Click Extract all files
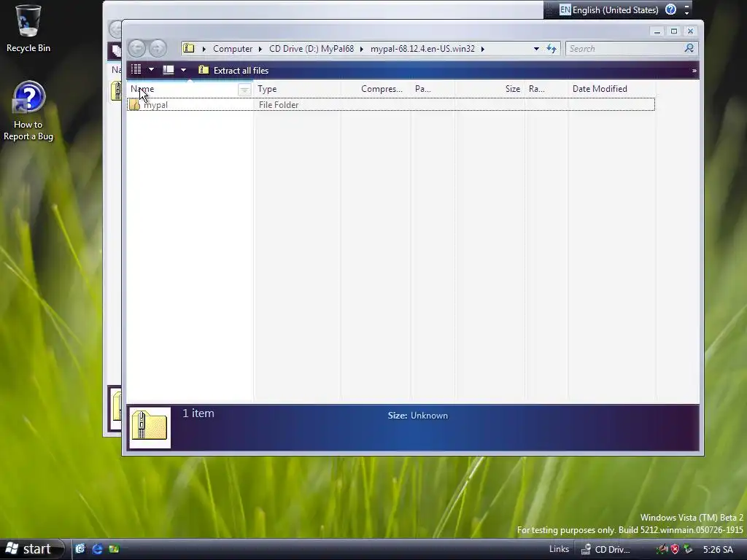Image resolution: width=747 pixels, height=560 pixels. 233,70
